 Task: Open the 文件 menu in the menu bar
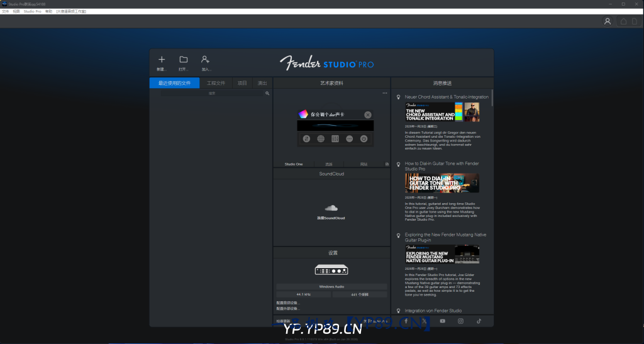point(5,11)
